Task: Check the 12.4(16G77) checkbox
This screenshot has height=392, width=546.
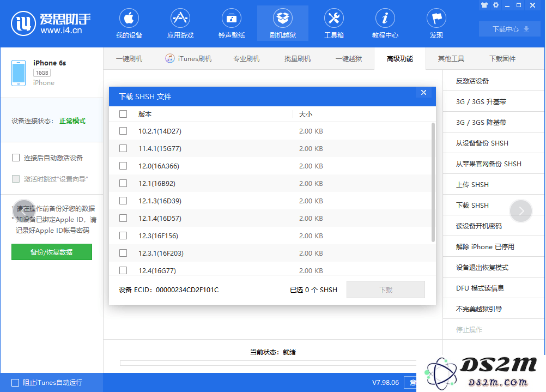Action: pyautogui.click(x=123, y=270)
